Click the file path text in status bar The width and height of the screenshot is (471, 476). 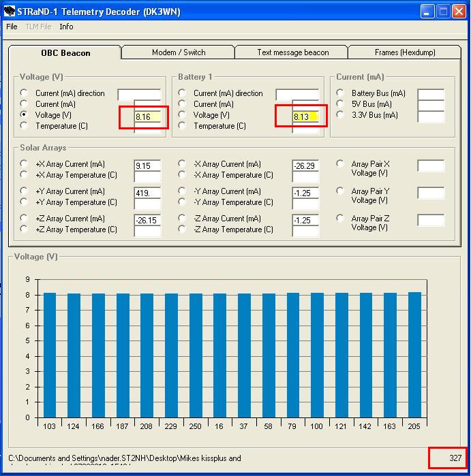click(125, 460)
